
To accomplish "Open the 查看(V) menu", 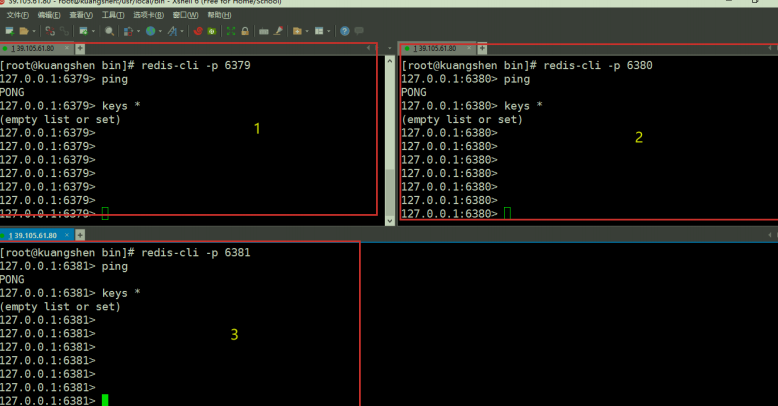I will click(x=80, y=15).
